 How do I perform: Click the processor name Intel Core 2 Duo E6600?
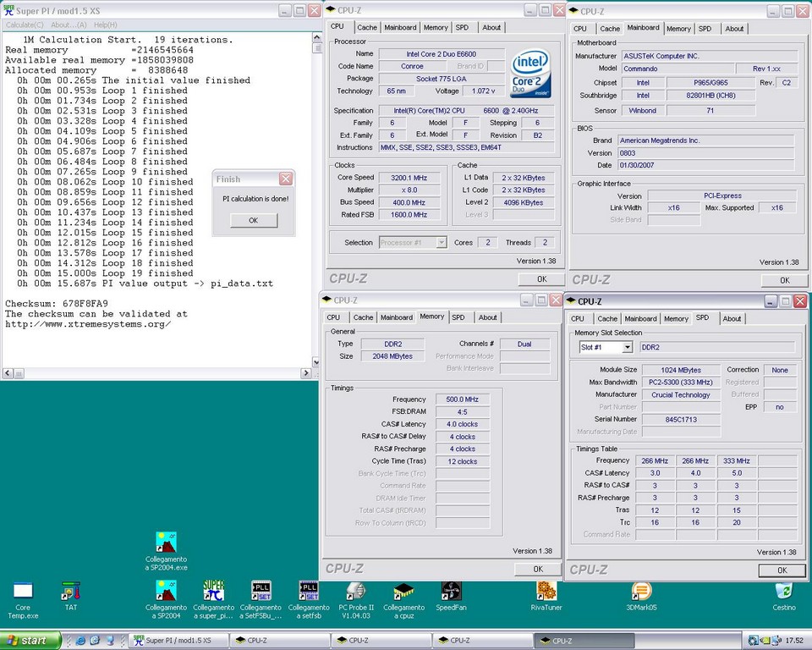tap(442, 54)
